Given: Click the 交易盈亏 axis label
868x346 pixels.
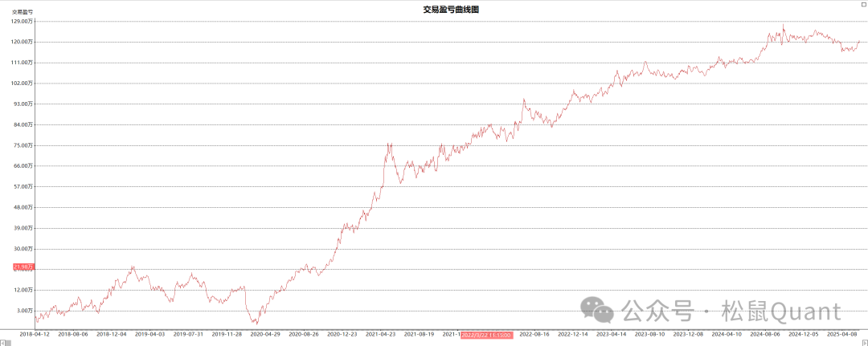Looking at the screenshot, I should pos(22,12).
